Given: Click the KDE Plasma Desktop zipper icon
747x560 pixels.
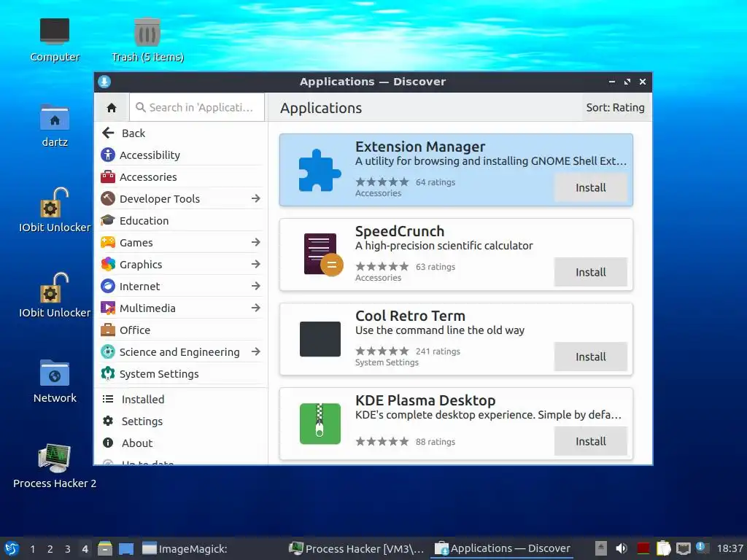Looking at the screenshot, I should tap(320, 424).
